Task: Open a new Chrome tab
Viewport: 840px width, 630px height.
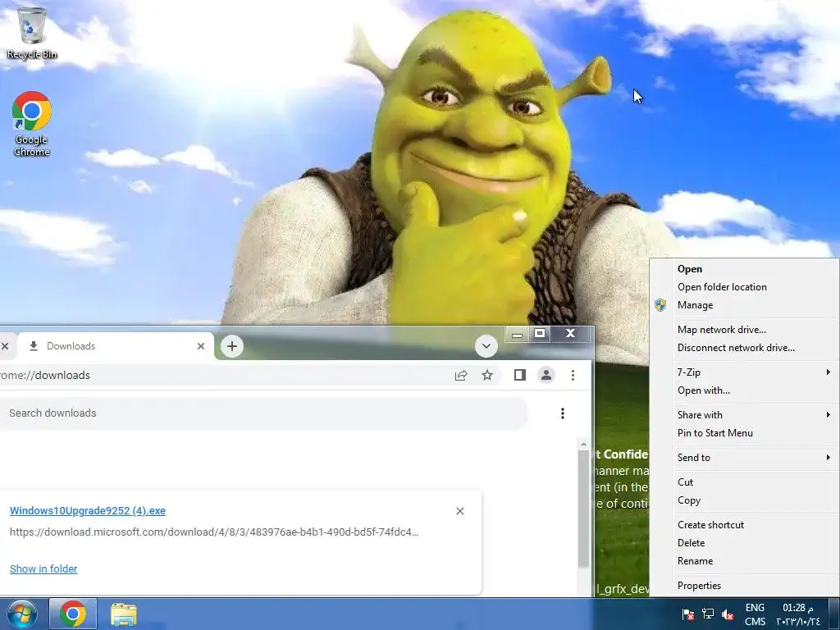Action: click(x=232, y=346)
